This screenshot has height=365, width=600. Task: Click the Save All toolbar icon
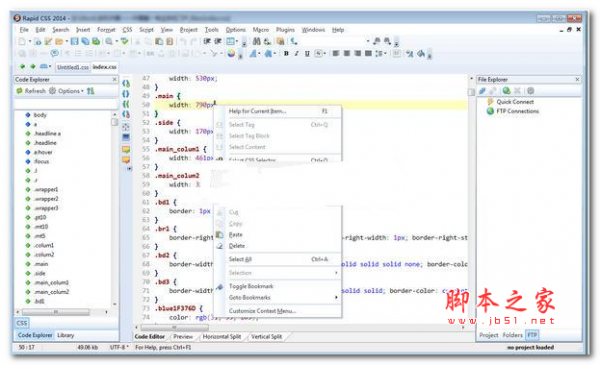point(85,41)
